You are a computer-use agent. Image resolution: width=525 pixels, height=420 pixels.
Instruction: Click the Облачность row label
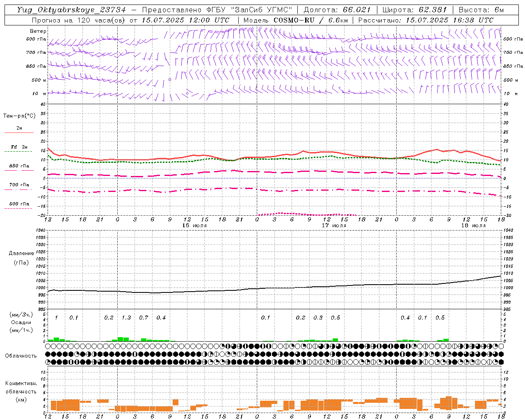pos(21,356)
